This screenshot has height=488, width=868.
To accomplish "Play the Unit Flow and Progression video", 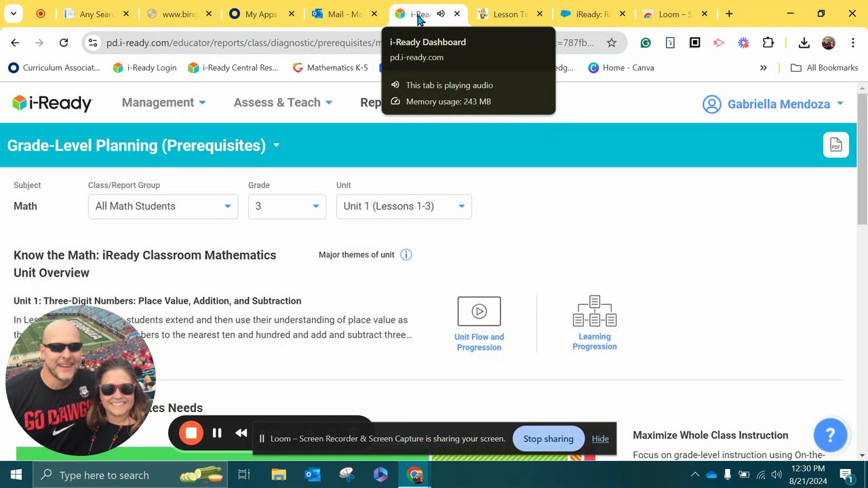I will pos(479,311).
